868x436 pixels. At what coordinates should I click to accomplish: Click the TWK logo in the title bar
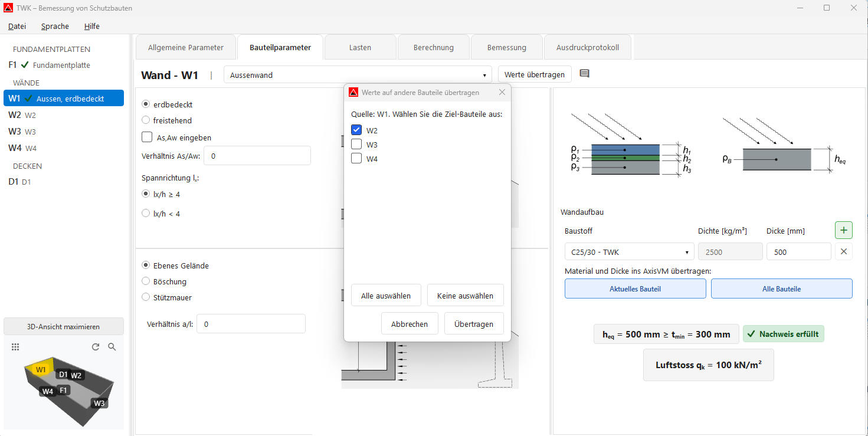8,8
